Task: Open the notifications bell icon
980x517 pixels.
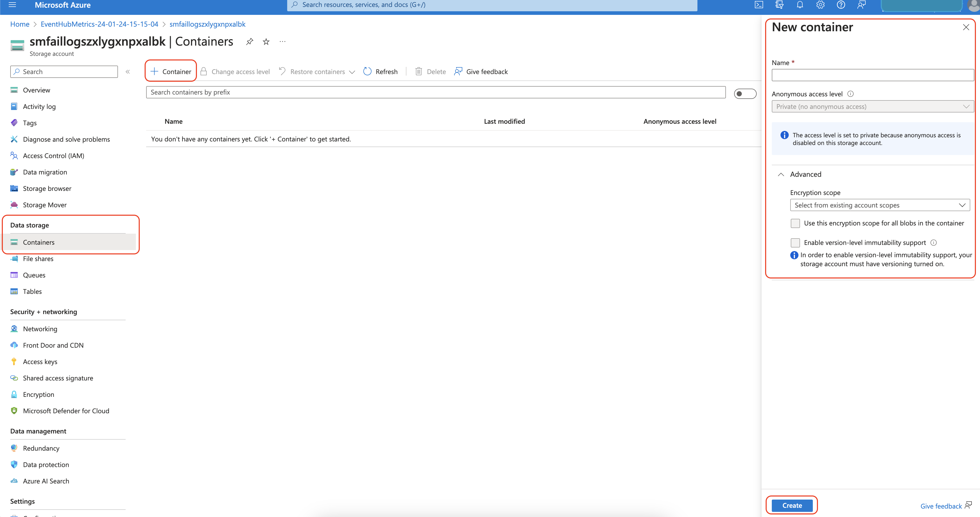Action: point(800,5)
